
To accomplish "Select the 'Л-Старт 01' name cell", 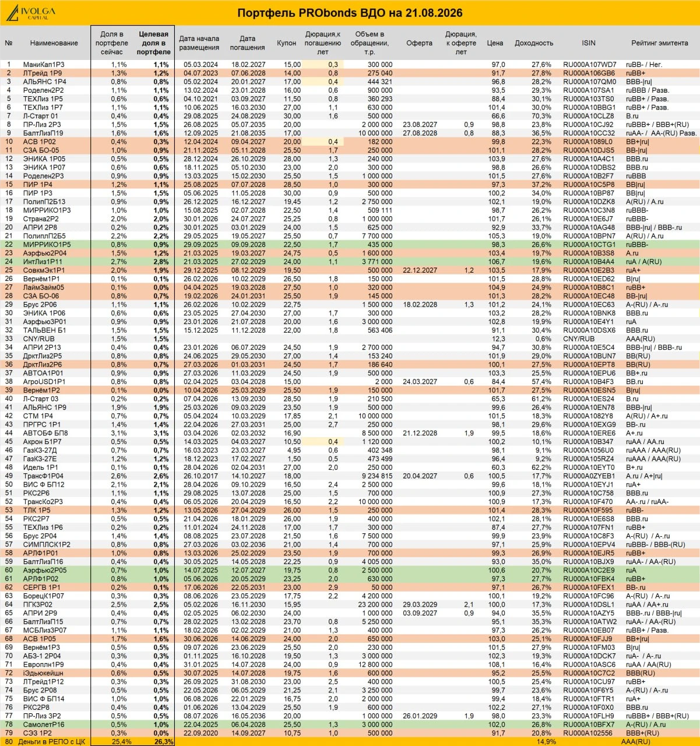I will 41,116.
